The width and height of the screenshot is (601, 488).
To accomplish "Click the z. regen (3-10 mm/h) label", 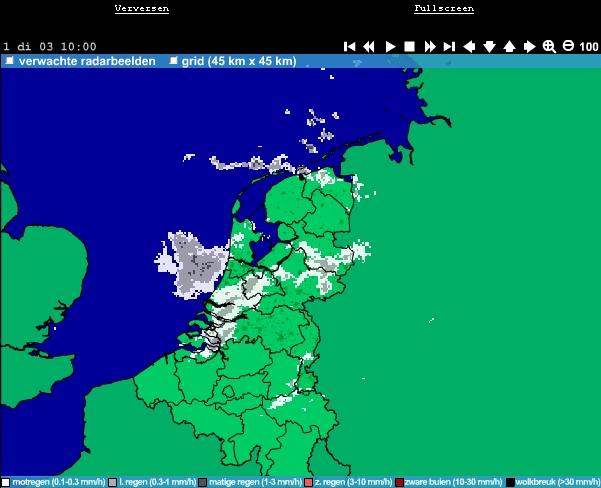I will [x=353, y=482].
